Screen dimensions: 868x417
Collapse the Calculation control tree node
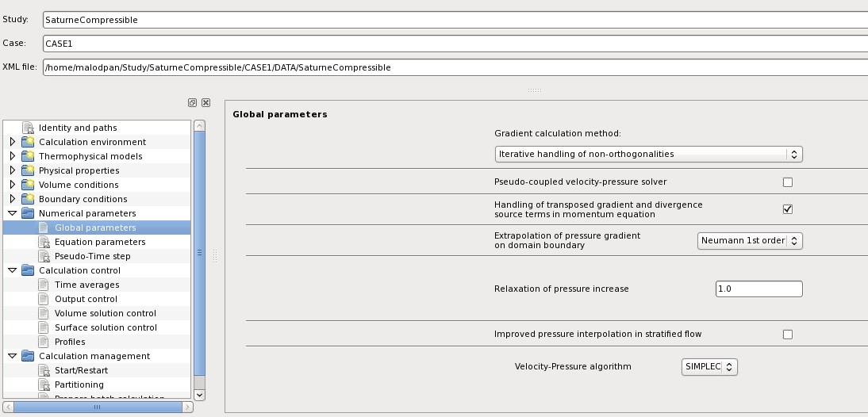pyautogui.click(x=13, y=270)
